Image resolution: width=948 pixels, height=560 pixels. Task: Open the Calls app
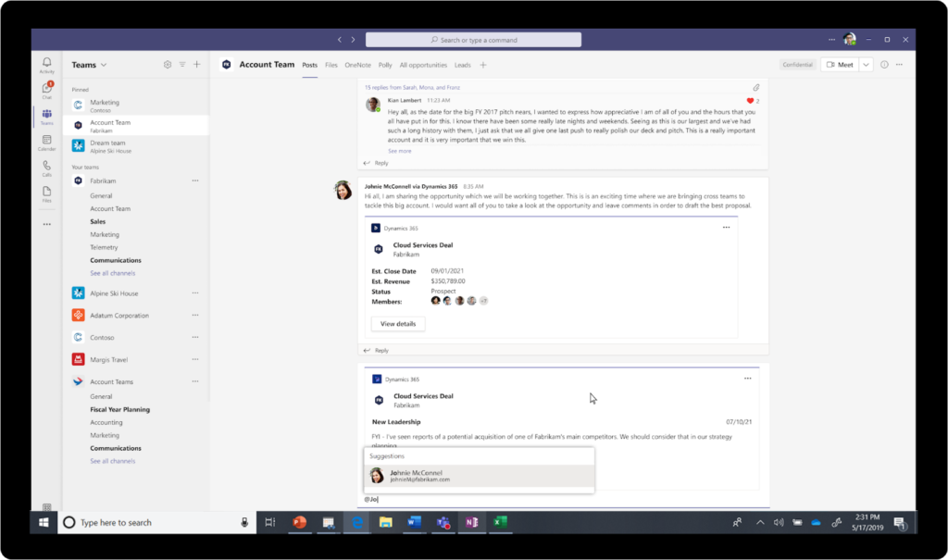[x=46, y=165]
